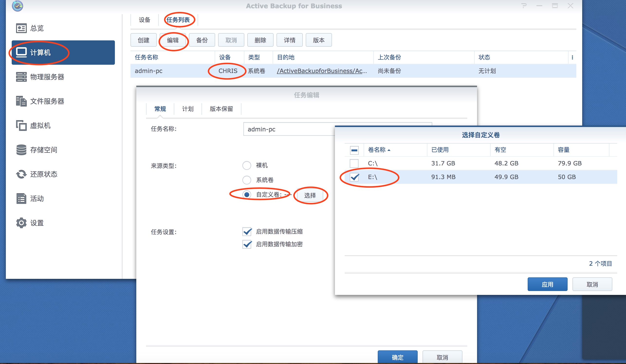This screenshot has width=626, height=364.
Task: Sort tasks by 目的地 column header
Action: [323, 57]
